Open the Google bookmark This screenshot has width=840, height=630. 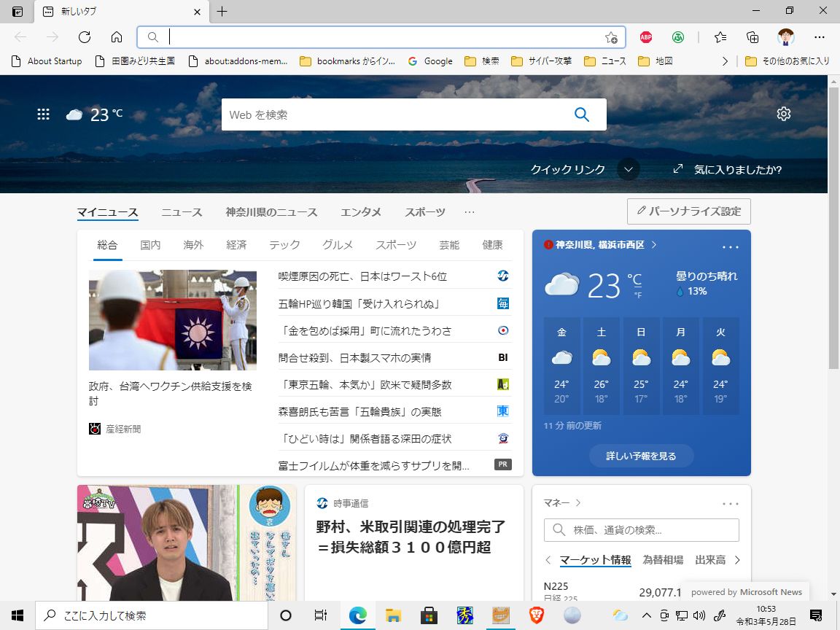pyautogui.click(x=430, y=61)
